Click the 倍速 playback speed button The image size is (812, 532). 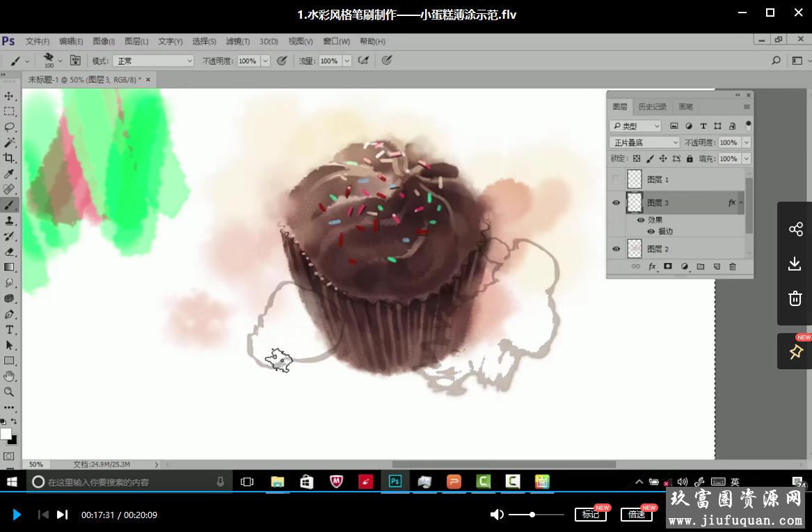click(636, 515)
